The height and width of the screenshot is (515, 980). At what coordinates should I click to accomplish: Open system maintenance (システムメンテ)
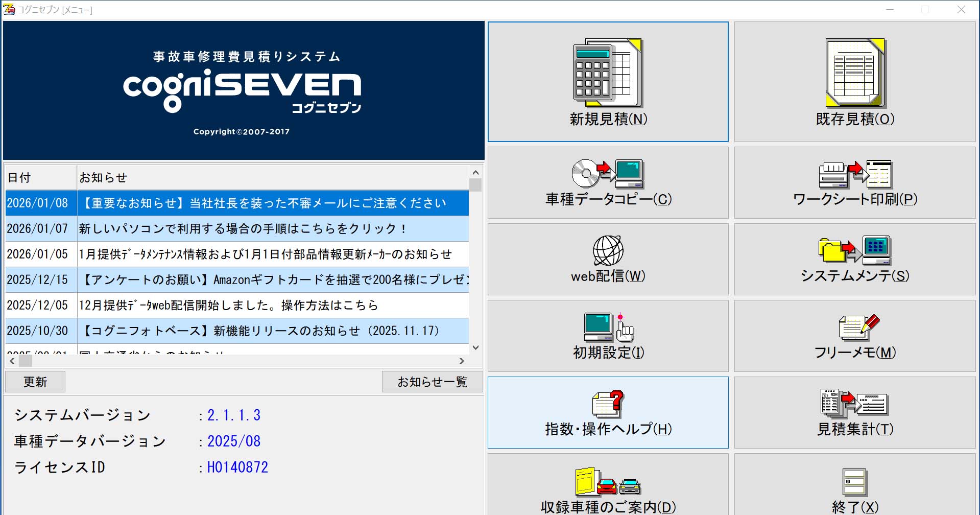coord(855,260)
